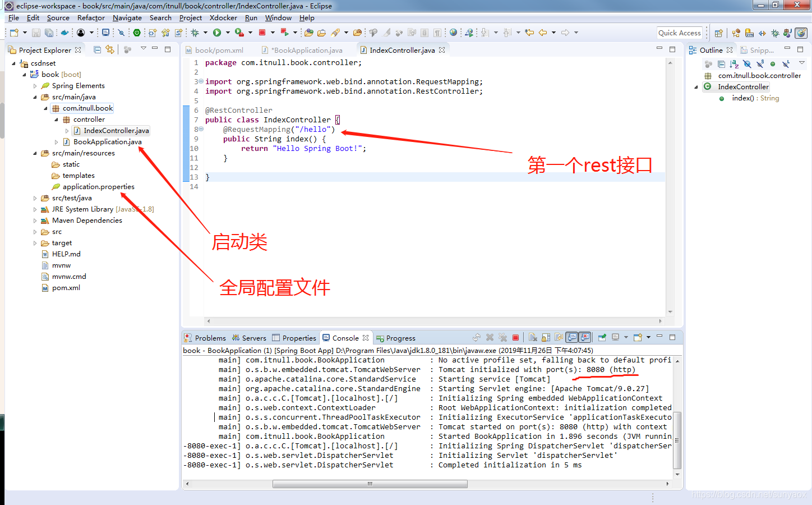Screen dimensions: 812x505
Task: Open the Problems view tab
Action: 205,338
